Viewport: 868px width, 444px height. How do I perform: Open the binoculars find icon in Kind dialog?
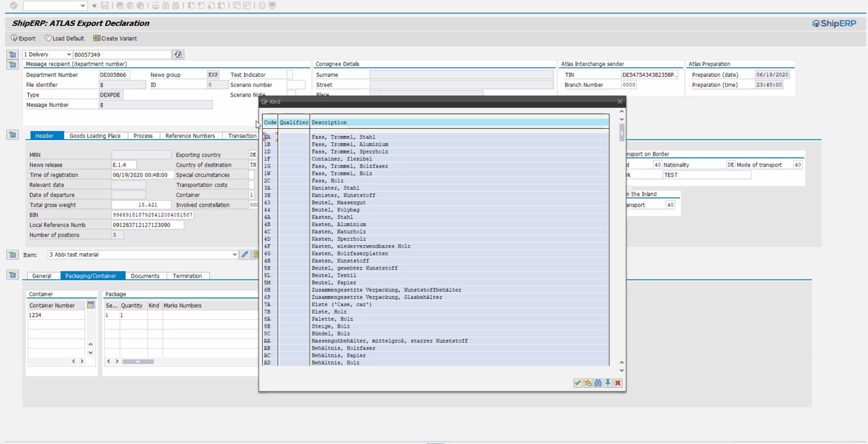tap(598, 383)
